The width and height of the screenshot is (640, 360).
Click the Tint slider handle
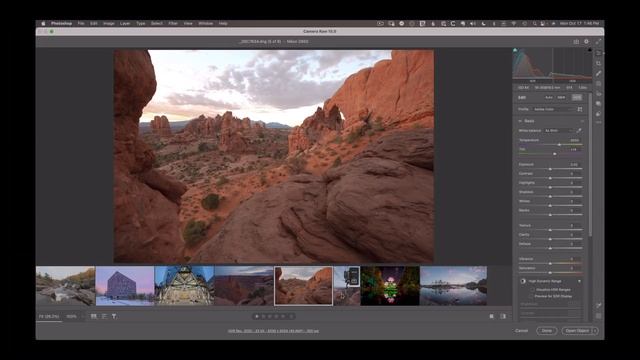554,154
